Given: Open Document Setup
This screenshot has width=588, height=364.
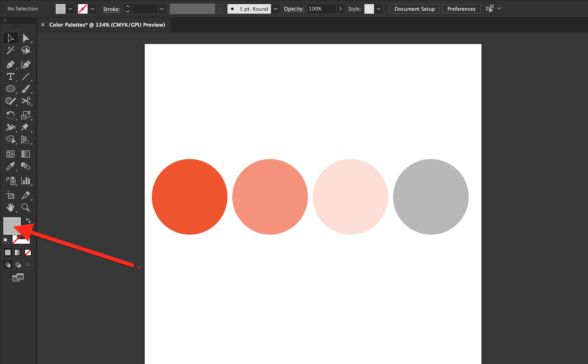Looking at the screenshot, I should [415, 8].
